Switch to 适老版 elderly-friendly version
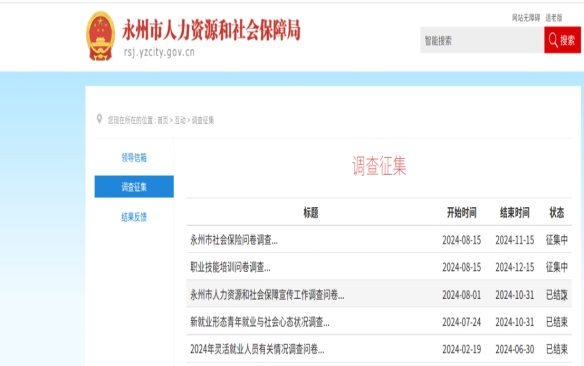Viewport: 584px width, 366px height. coord(554,17)
